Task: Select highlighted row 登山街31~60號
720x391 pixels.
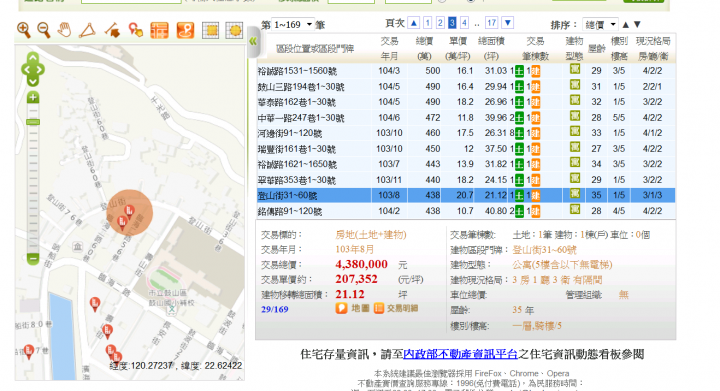Action: coord(466,196)
